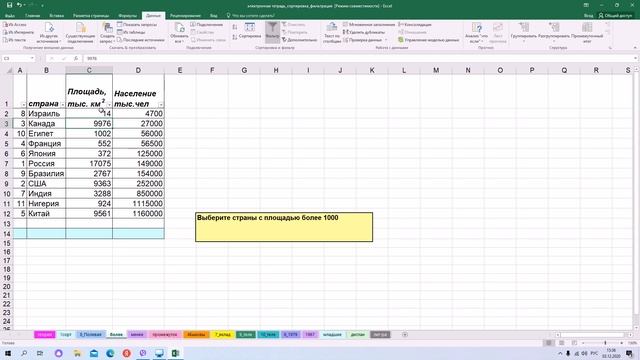
Task: Open filter dropdown on страна header
Action: click(x=62, y=105)
